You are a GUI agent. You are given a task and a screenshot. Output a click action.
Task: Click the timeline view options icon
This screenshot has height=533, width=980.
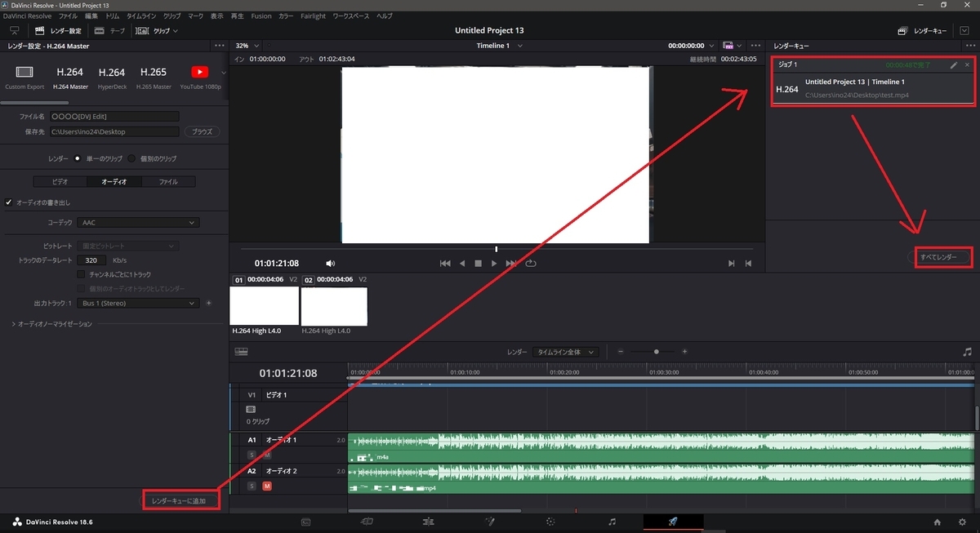tap(241, 352)
